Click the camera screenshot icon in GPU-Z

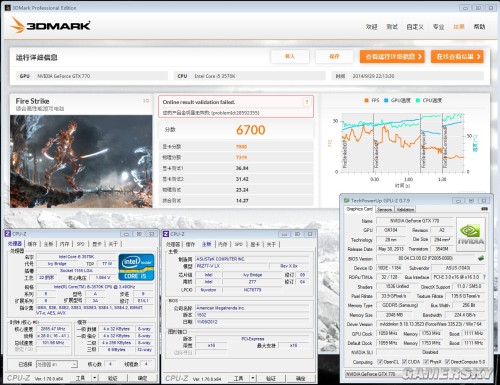coord(484,209)
